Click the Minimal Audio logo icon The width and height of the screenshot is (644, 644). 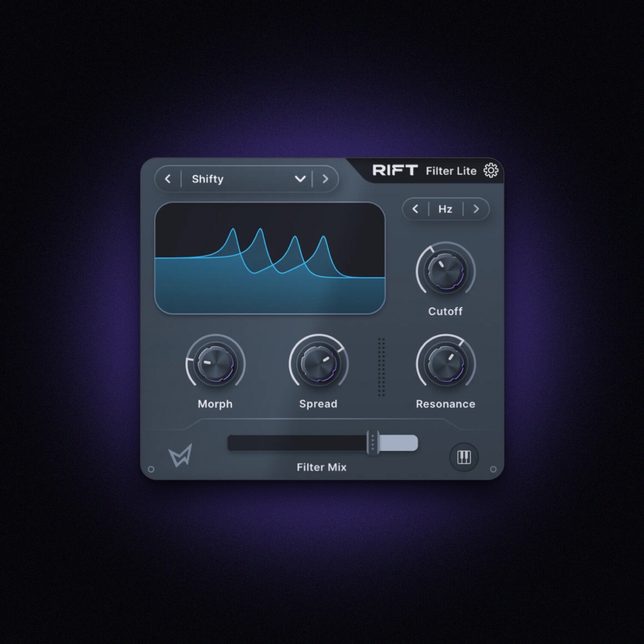coord(180,455)
